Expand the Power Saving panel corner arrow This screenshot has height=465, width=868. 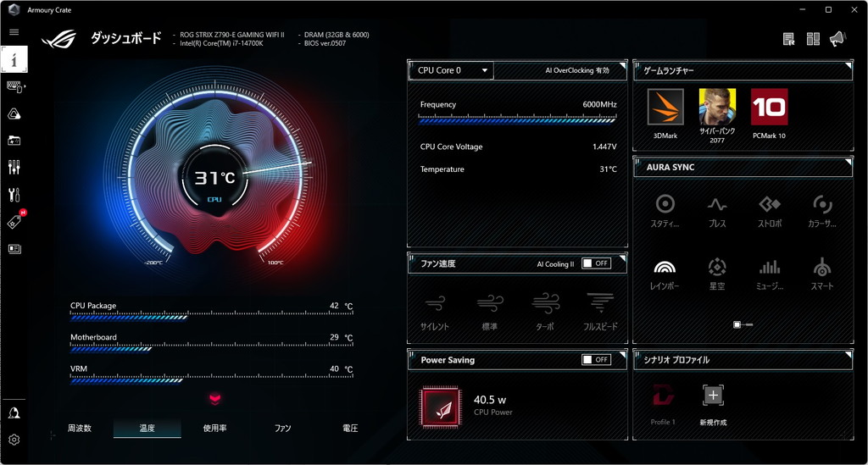(x=622, y=354)
